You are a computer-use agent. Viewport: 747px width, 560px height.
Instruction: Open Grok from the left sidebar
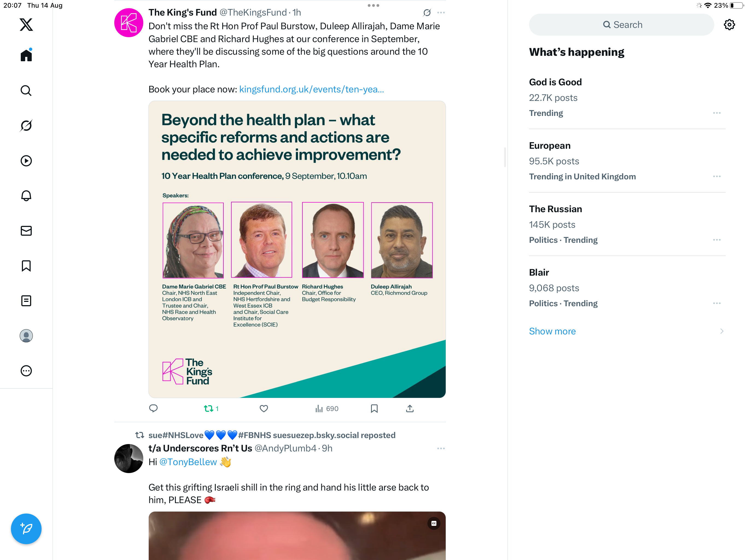pos(26,126)
